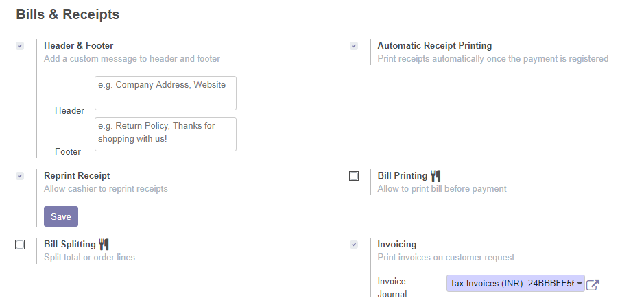The width and height of the screenshot is (644, 298).
Task: Uncheck the Invoicing option
Action: point(354,245)
